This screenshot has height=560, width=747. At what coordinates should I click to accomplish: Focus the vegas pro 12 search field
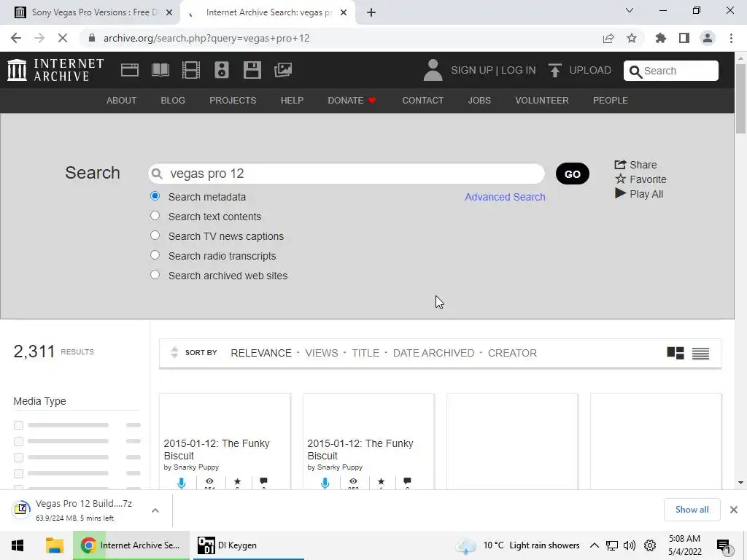[347, 174]
